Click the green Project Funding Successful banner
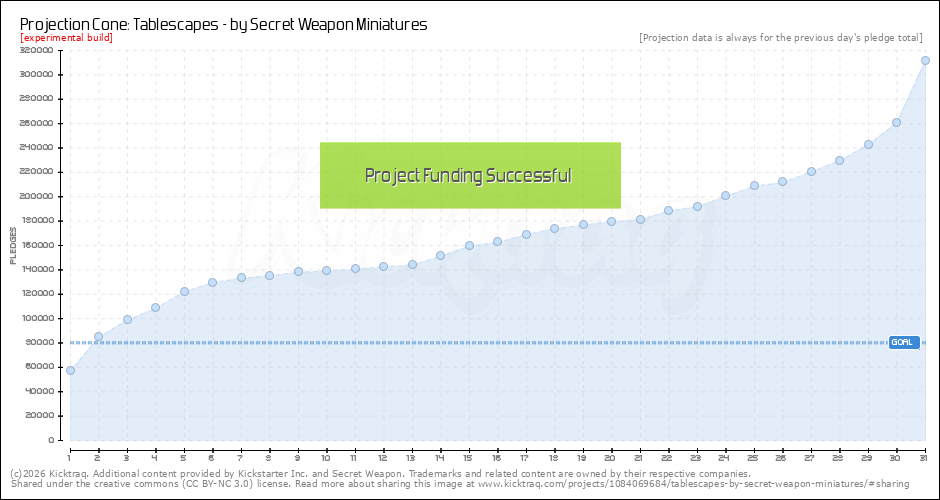This screenshot has height=500, width=940. (x=470, y=175)
